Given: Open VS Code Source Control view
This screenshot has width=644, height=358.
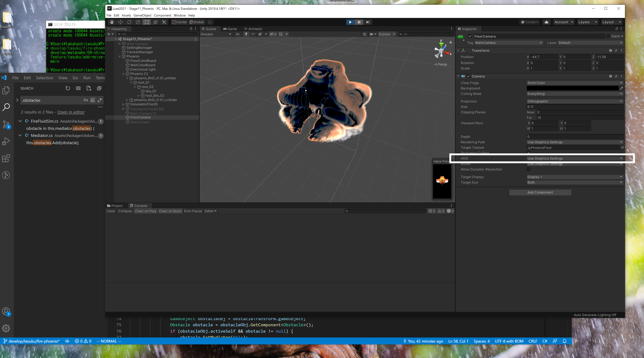Looking at the screenshot, I should point(6,124).
